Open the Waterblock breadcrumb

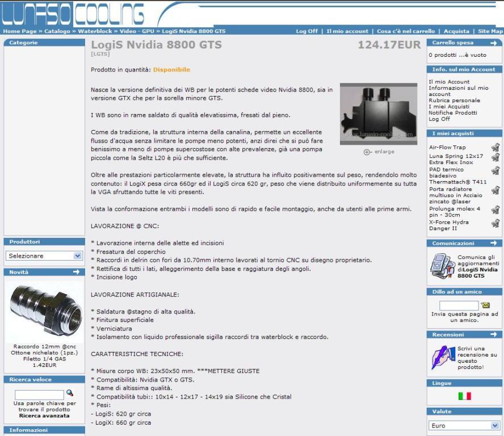[95, 31]
